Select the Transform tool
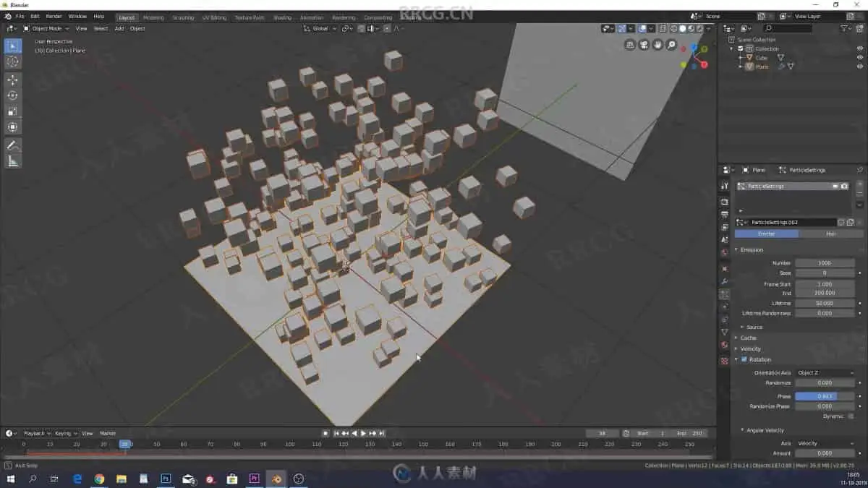Image resolution: width=868 pixels, height=488 pixels. click(x=12, y=127)
